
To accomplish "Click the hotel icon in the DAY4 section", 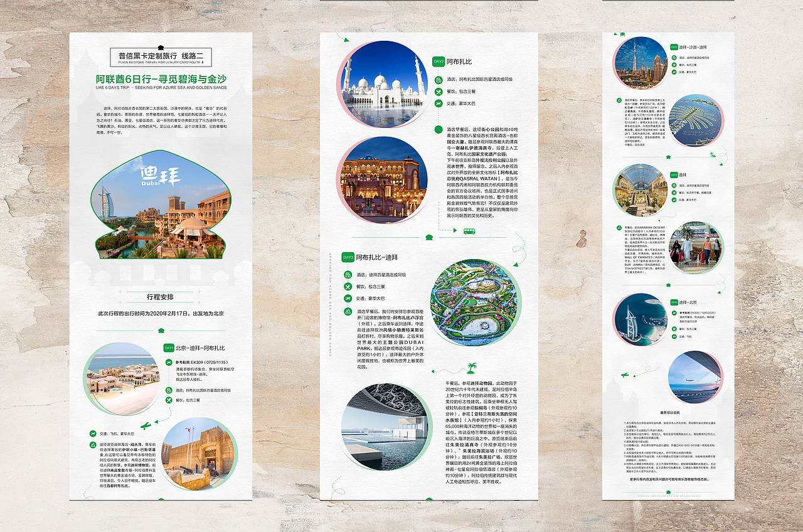I will click(674, 58).
